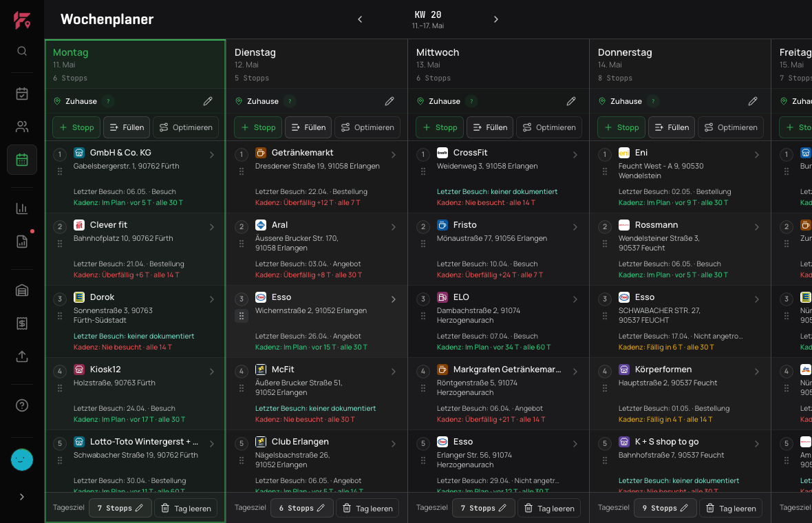812x523 pixels.
Task: Edit Donnerstag's Zuhause start location pencil
Action: point(753,101)
